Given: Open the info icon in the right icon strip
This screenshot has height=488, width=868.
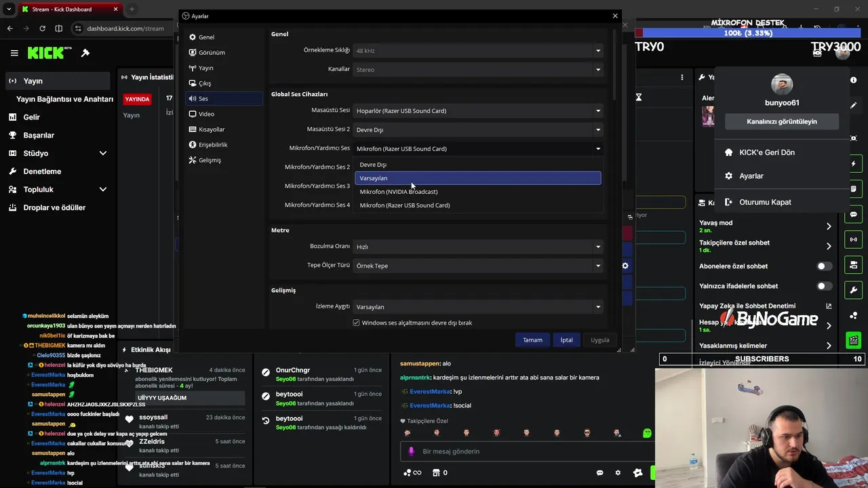Looking at the screenshot, I should point(853,80).
